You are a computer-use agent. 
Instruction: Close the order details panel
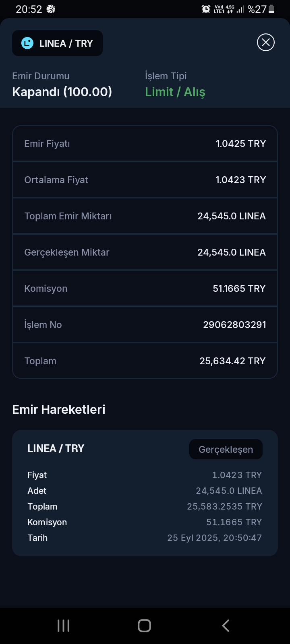(x=266, y=42)
